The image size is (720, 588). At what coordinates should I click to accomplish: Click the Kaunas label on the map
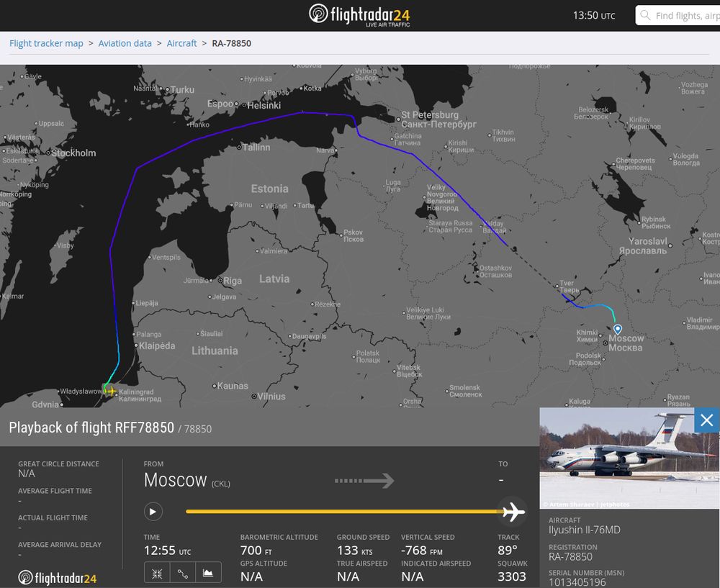[233, 386]
